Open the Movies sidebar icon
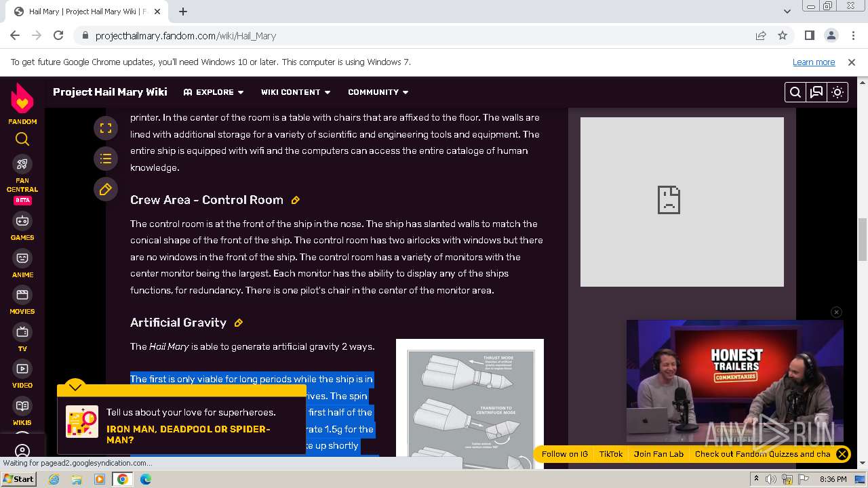Viewport: 868px width, 488px height. (22, 295)
